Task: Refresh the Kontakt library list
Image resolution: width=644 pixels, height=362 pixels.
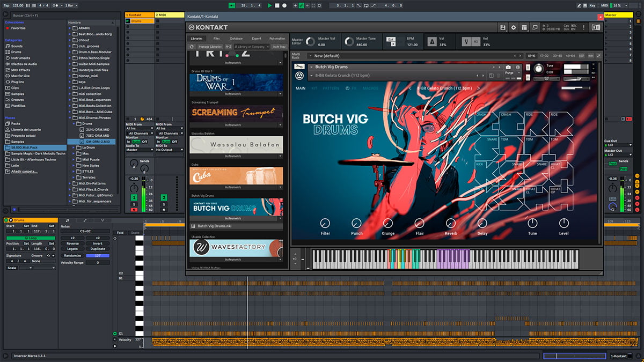Action: (192, 47)
